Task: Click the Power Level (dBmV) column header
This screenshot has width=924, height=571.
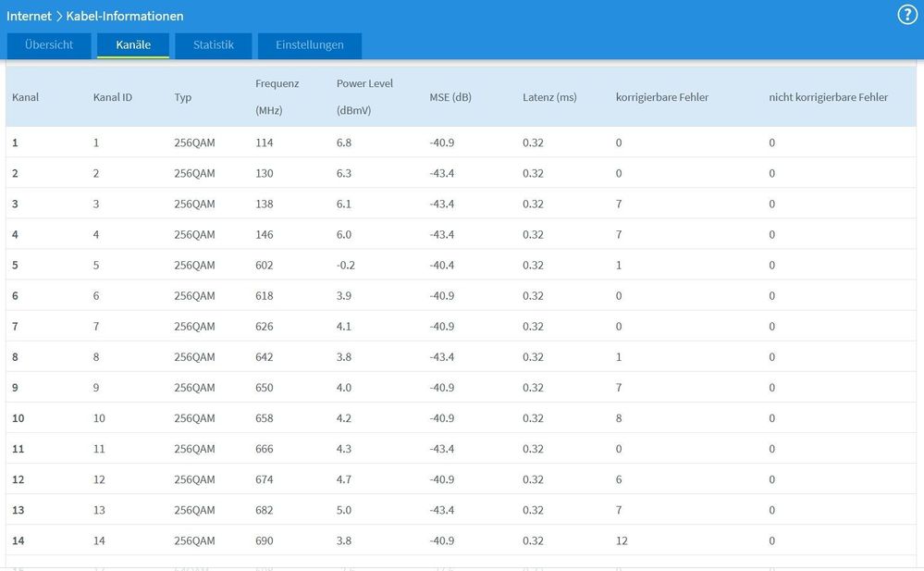Action: tap(364, 96)
